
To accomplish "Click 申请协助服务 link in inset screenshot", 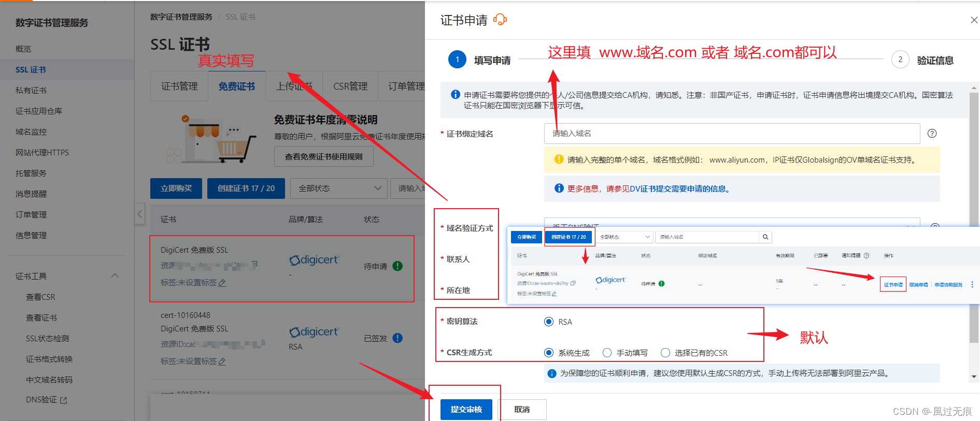I will tap(948, 285).
